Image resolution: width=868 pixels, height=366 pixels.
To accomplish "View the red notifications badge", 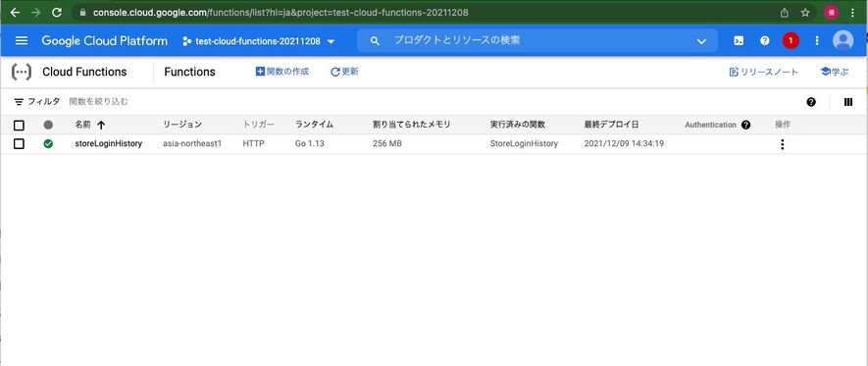I will click(x=791, y=41).
